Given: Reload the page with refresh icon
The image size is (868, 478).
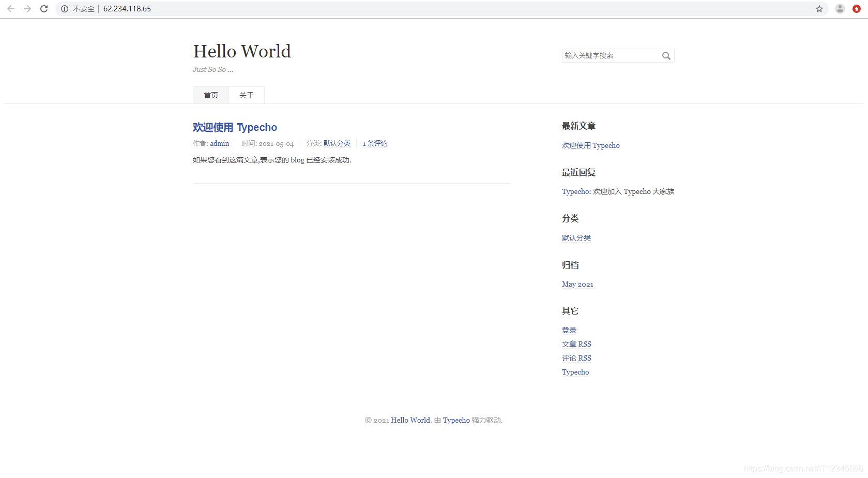Looking at the screenshot, I should (x=44, y=9).
